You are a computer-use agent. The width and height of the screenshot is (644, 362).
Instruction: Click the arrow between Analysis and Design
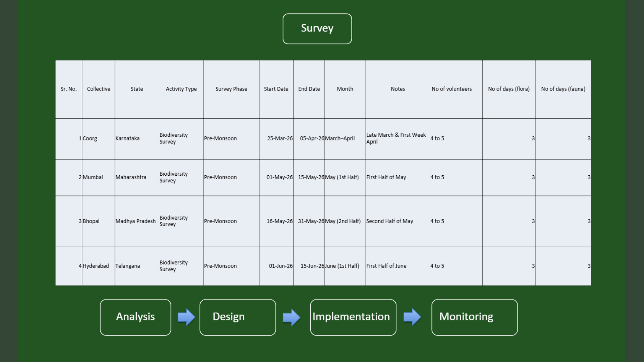click(186, 317)
